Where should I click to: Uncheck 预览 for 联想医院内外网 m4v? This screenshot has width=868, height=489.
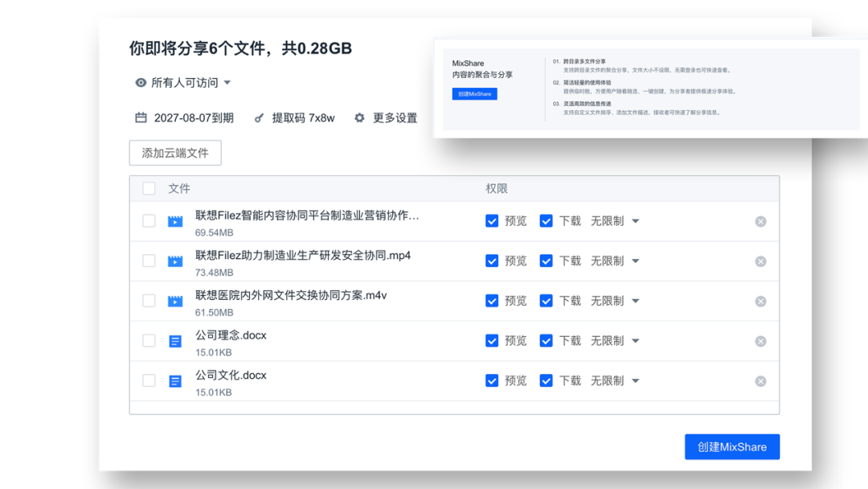(x=492, y=301)
